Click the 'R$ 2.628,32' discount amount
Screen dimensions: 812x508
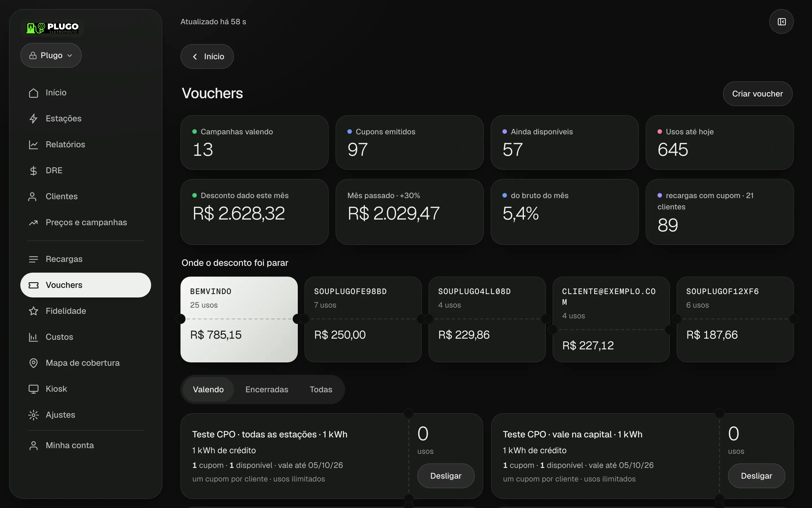click(x=239, y=213)
